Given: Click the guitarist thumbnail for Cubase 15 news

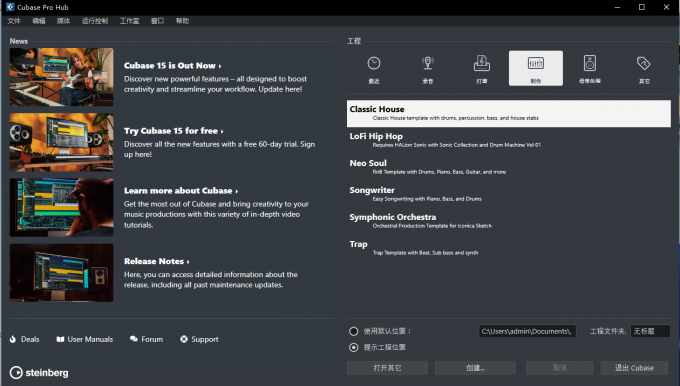Looking at the screenshot, I should tap(62, 77).
